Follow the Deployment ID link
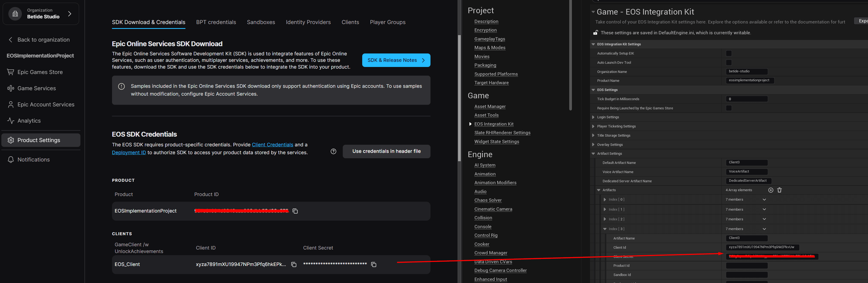Screen dimensions: 868x283 pyautogui.click(x=129, y=153)
